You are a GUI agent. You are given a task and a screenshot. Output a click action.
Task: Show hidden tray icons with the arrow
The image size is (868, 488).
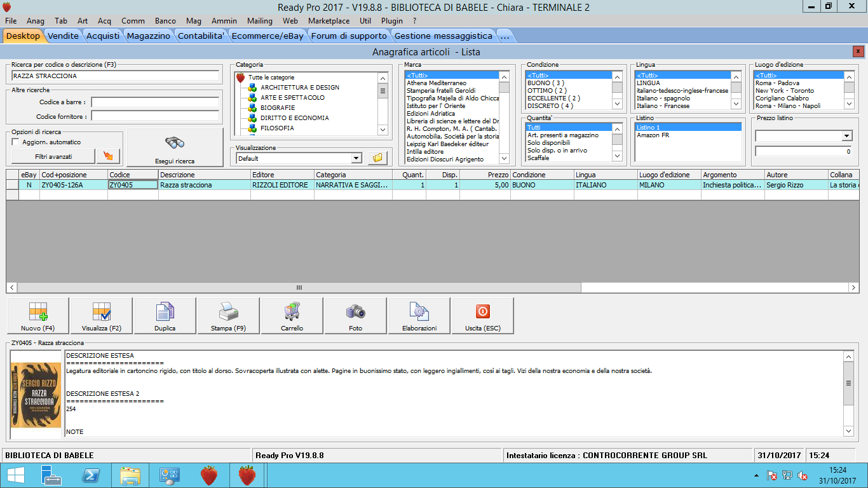point(756,475)
